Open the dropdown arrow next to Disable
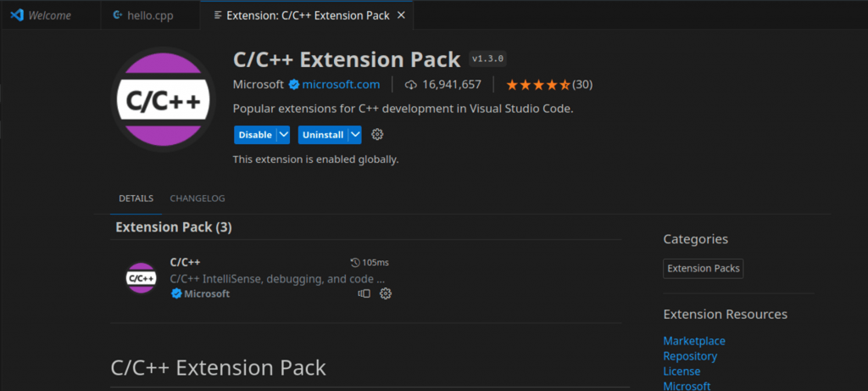This screenshot has width=868, height=391. click(283, 135)
